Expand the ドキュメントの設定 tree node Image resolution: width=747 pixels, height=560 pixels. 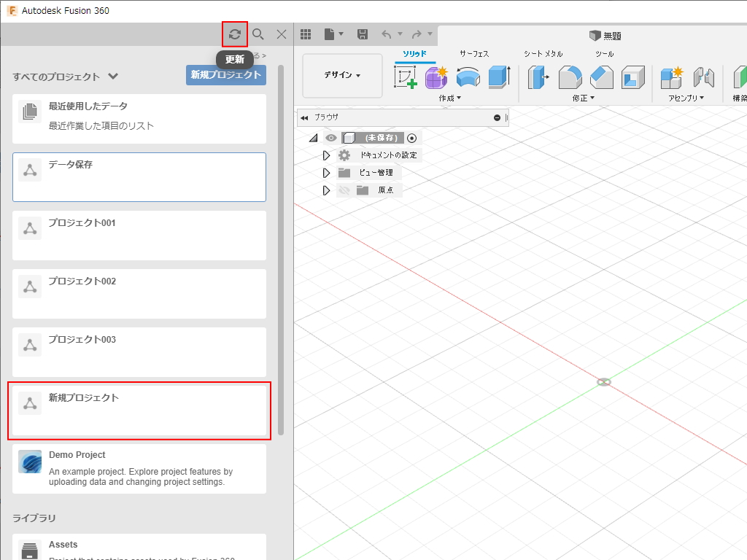(x=326, y=155)
